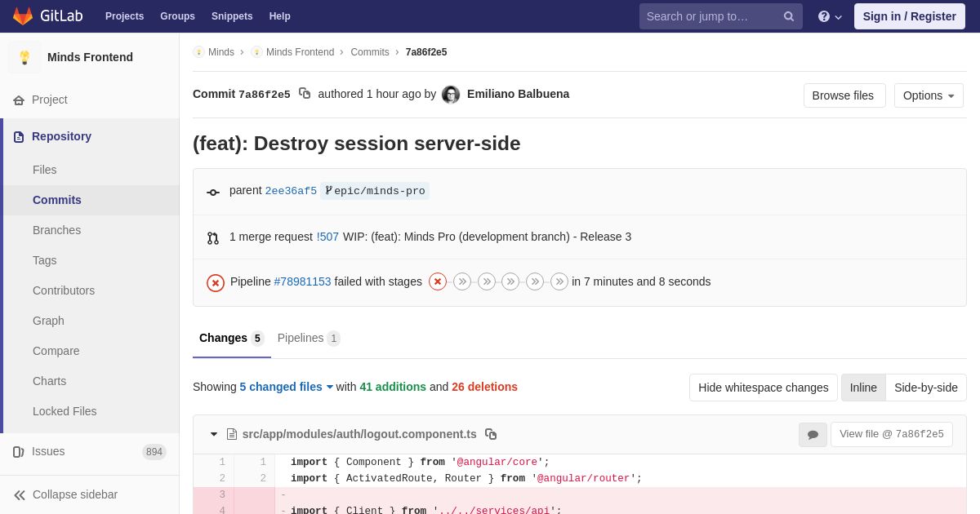Open the Options dropdown

929,95
